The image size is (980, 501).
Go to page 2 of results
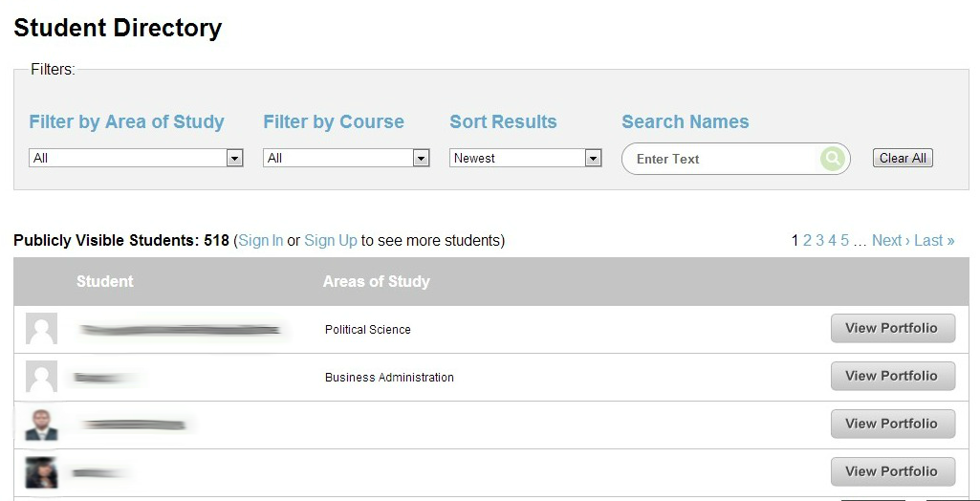[807, 241]
